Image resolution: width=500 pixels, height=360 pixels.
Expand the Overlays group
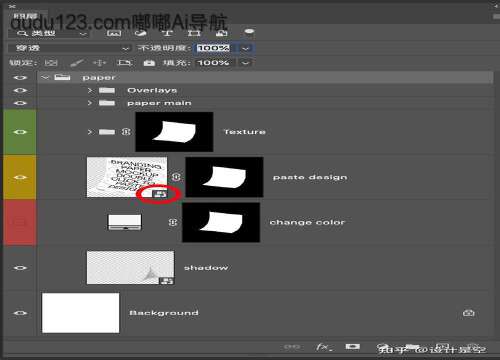(89, 90)
